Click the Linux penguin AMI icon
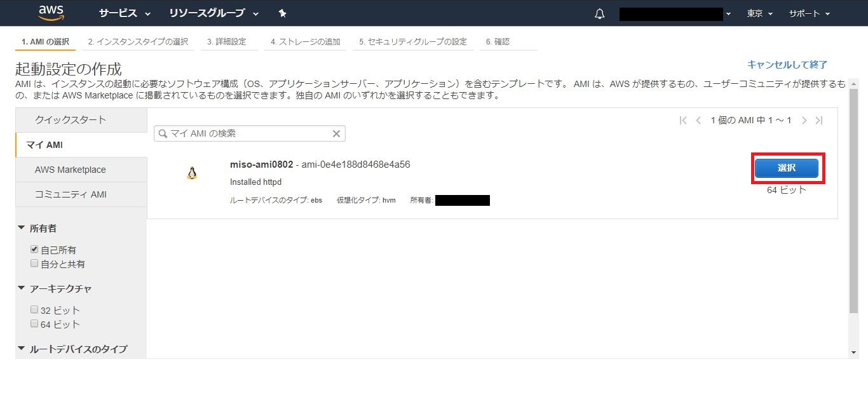 click(x=192, y=173)
